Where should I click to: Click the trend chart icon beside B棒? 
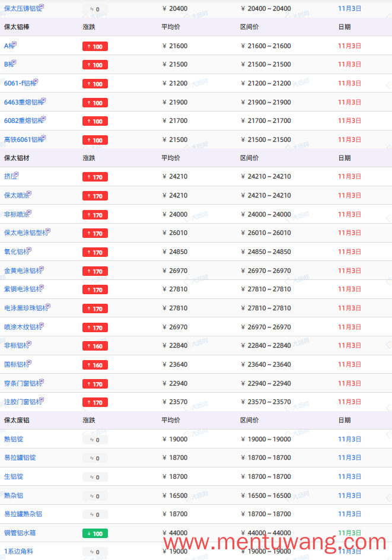tap(14, 62)
